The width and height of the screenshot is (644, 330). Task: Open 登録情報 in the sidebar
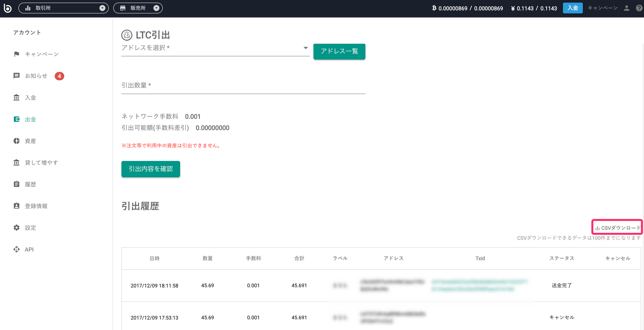[x=36, y=206]
